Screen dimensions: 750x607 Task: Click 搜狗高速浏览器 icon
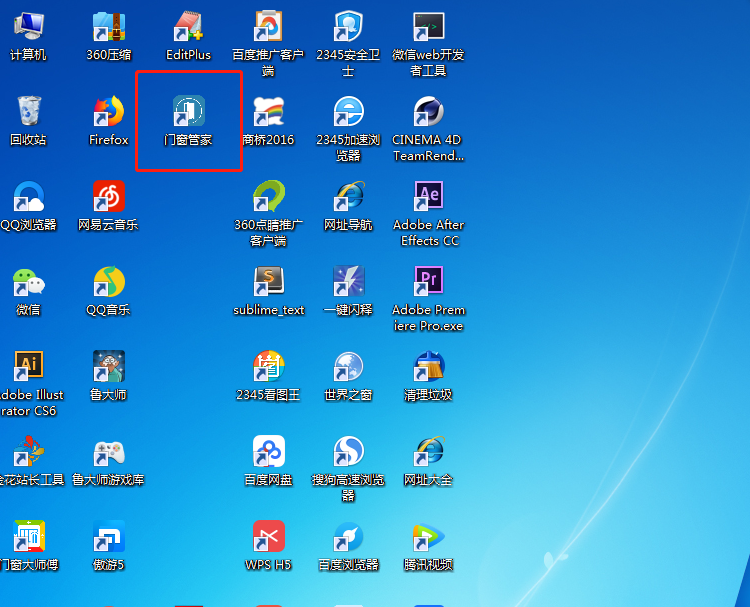[x=348, y=451]
